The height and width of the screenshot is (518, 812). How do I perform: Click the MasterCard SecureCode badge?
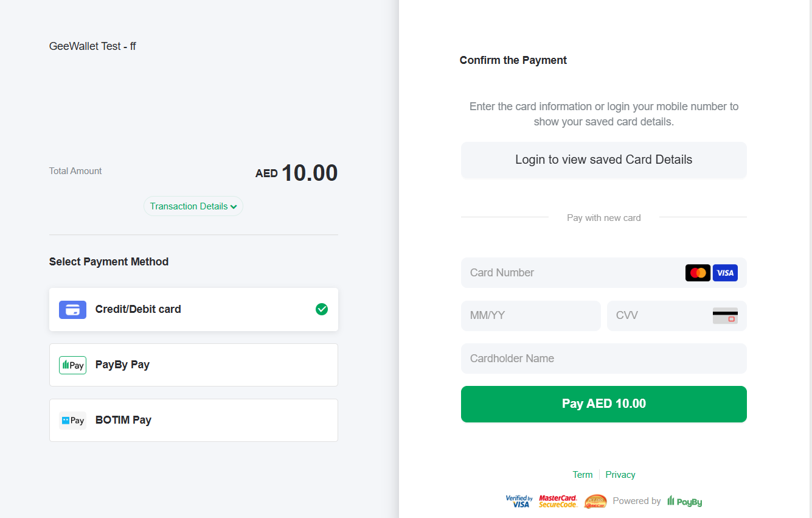click(558, 501)
